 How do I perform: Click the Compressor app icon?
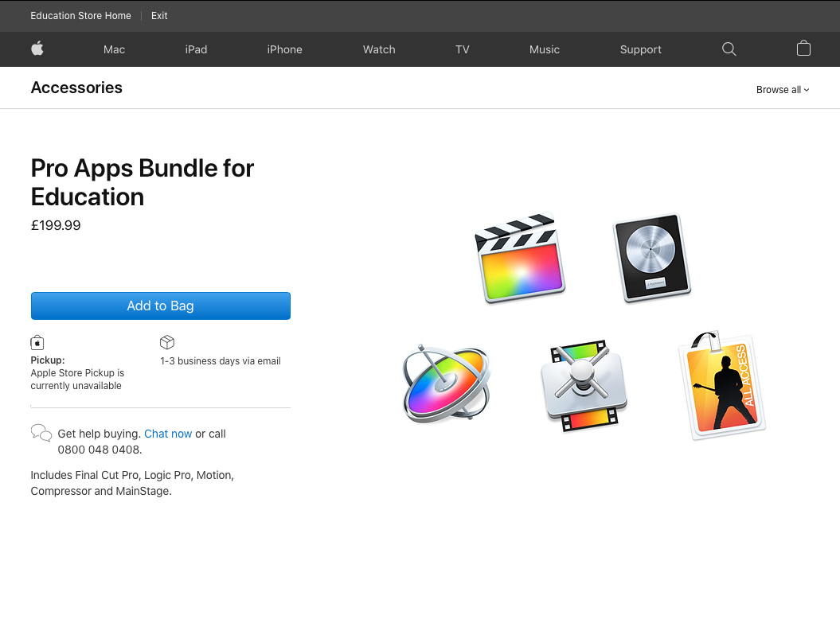[x=584, y=386]
